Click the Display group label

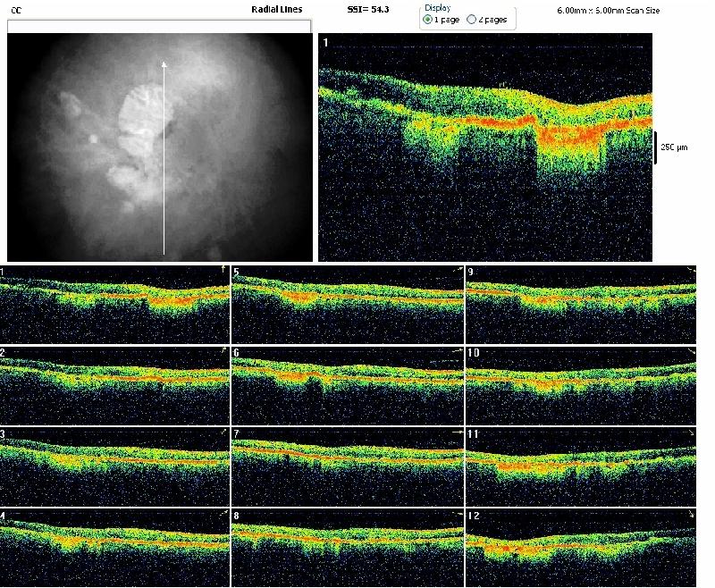click(x=437, y=7)
